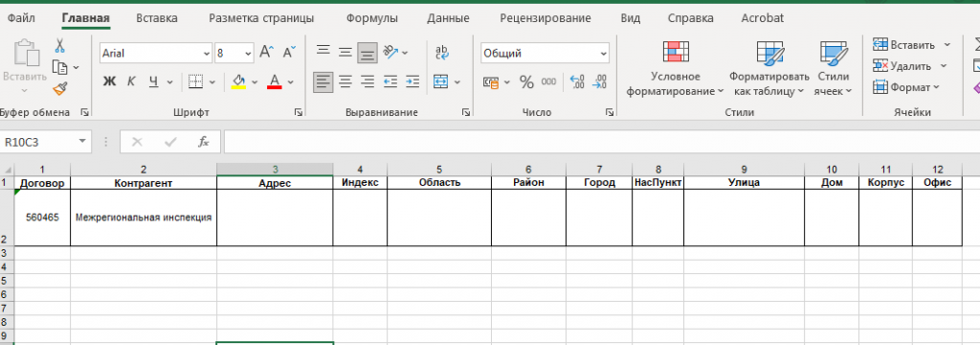The height and width of the screenshot is (345, 980).
Task: Click select-all corner triangle of sheet
Action: [x=7, y=169]
